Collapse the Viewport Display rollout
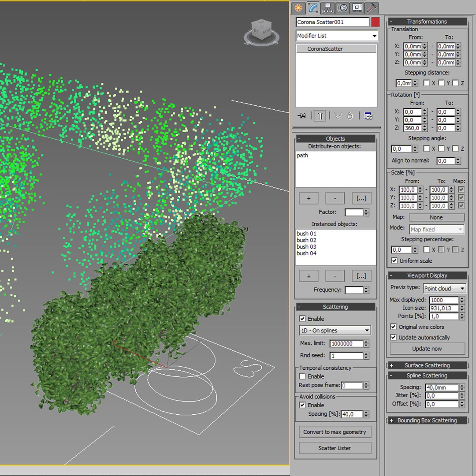The width and height of the screenshot is (476, 476). coord(427,275)
